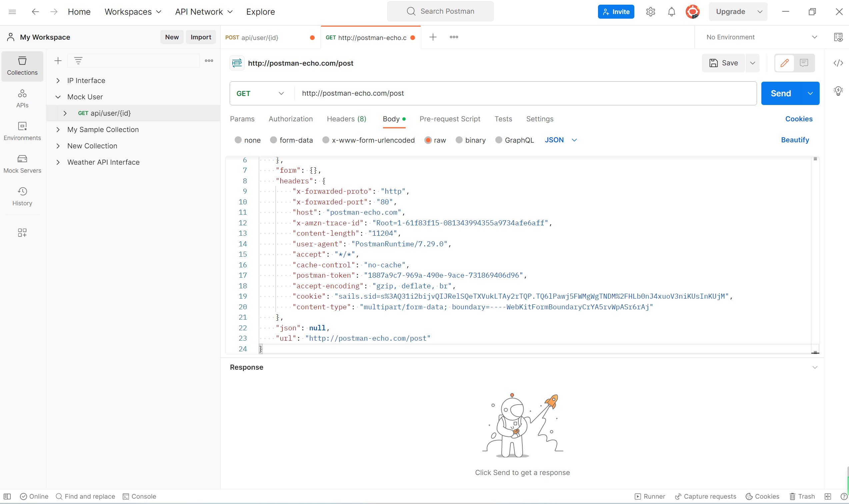The width and height of the screenshot is (849, 504).
Task: Click the configure workspace sidebar icon
Action: pyautogui.click(x=22, y=233)
